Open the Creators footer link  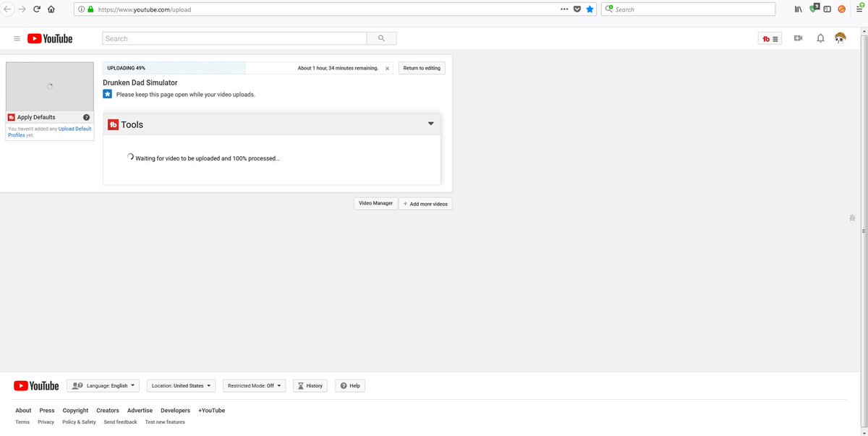click(x=108, y=411)
